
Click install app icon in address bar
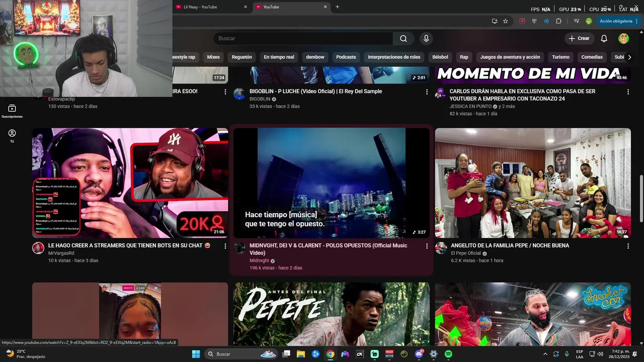pos(495,21)
